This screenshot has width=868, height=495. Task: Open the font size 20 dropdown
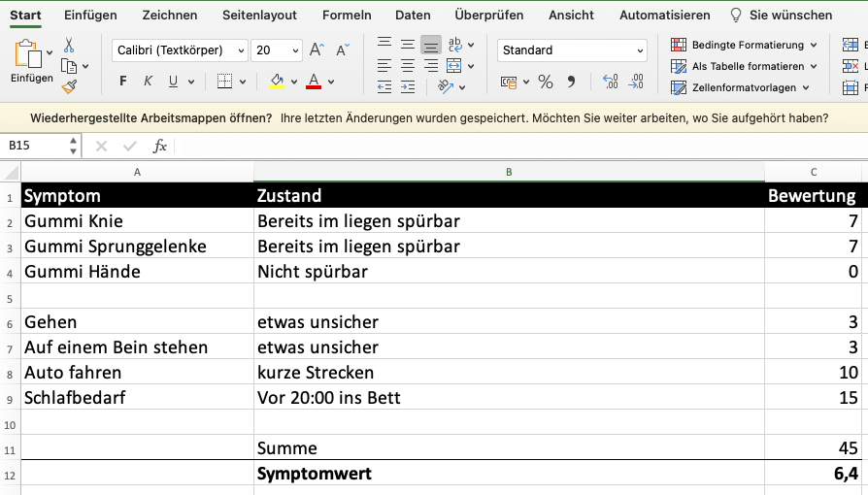point(277,50)
